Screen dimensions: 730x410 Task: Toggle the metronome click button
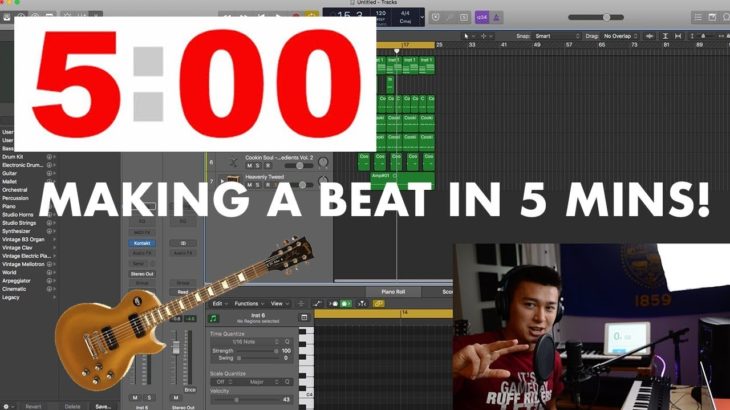point(496,17)
